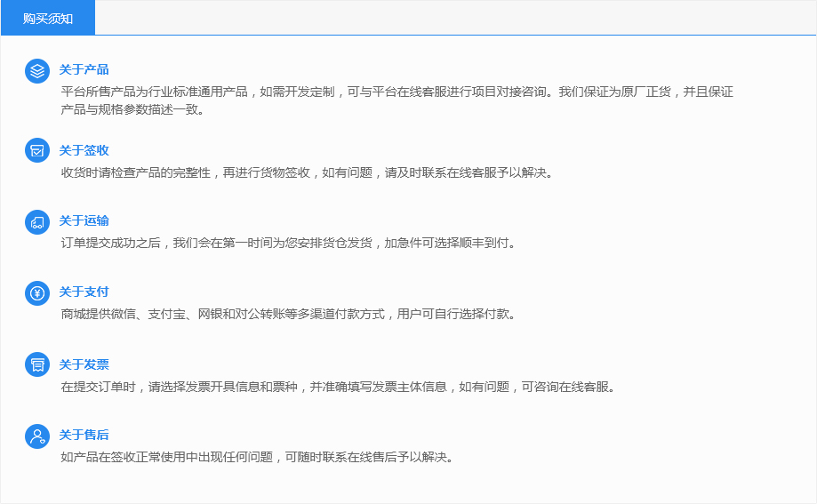Image resolution: width=817 pixels, height=504 pixels.
Task: Open the 关于产品 heading
Action: point(84,69)
